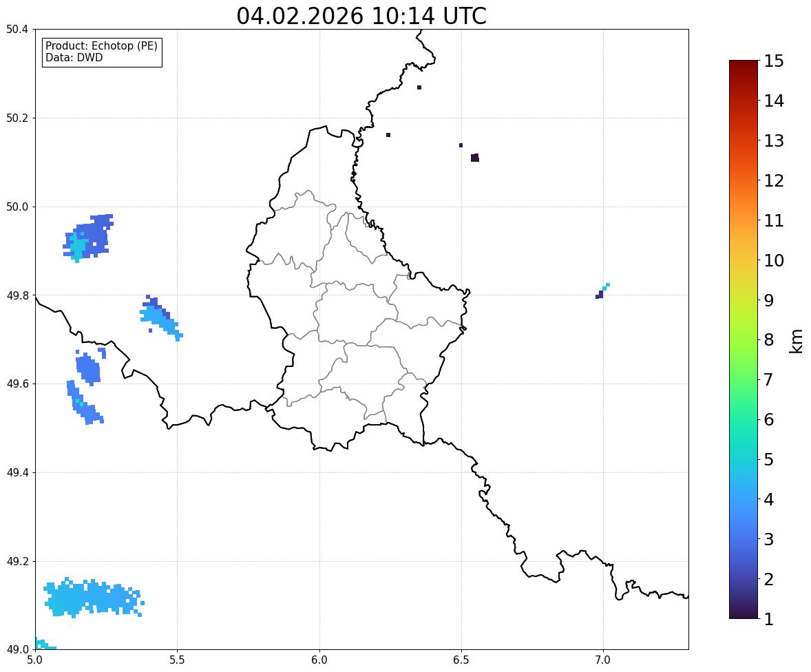Click the small echo cell near longitude 7.0

pos(602,291)
